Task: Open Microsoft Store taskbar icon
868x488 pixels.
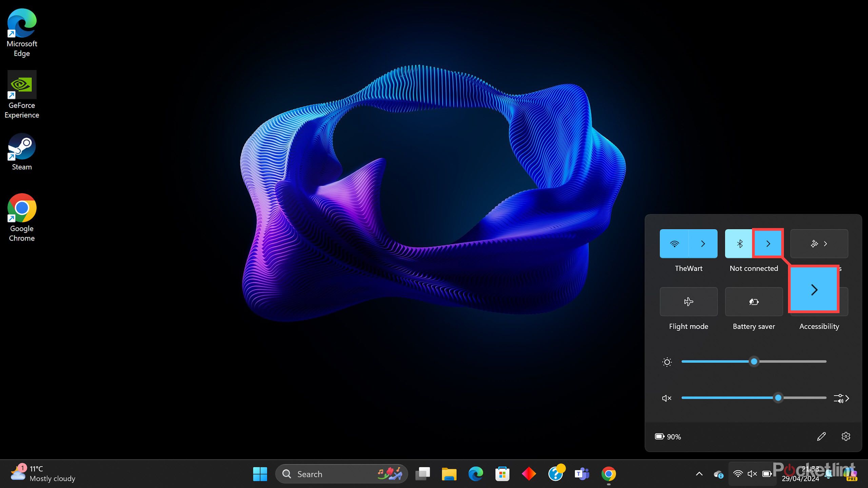Action: (502, 474)
